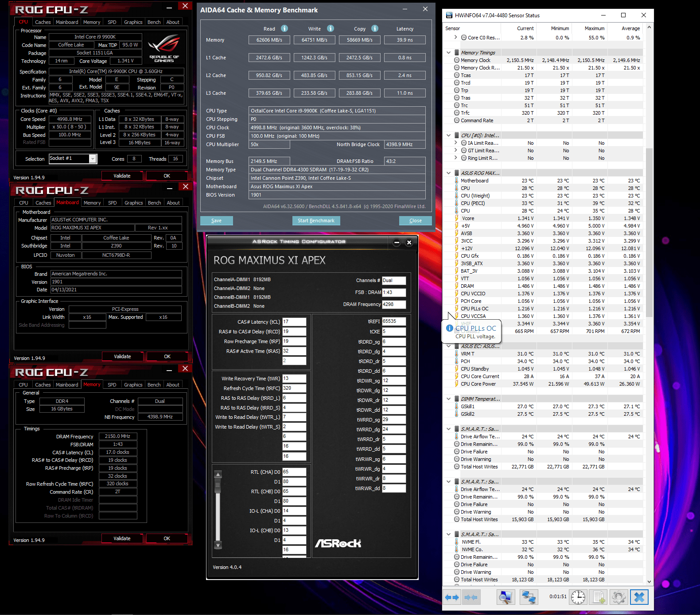
Task: Click Validate in top CPU-Z CPU window
Action: [x=122, y=176]
